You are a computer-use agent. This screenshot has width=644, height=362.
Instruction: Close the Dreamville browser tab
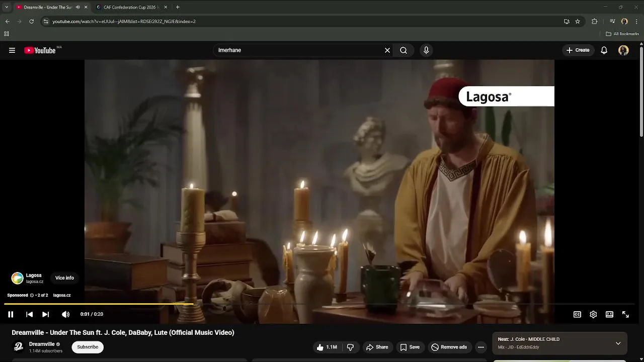click(86, 7)
